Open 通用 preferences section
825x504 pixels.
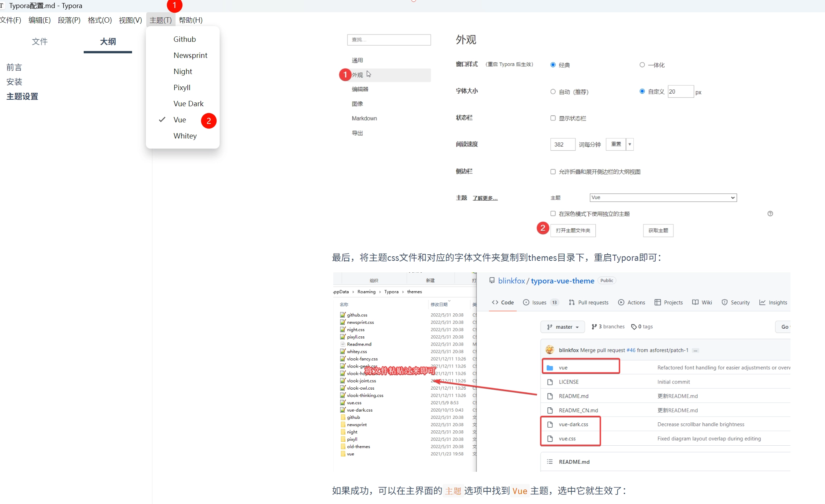pyautogui.click(x=357, y=60)
